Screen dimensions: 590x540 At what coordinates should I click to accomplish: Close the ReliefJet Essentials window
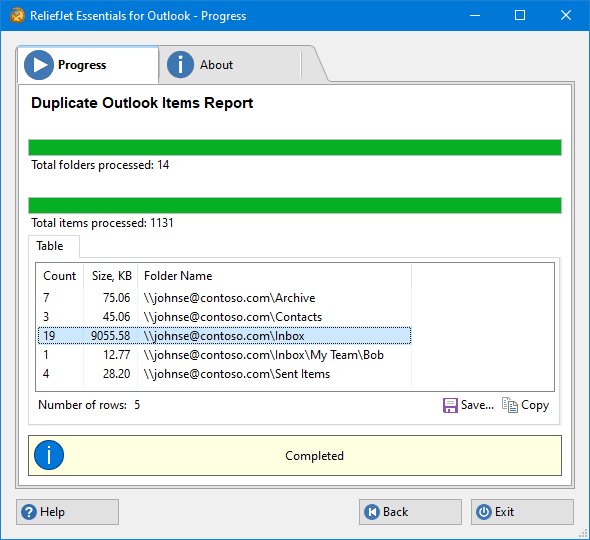(x=566, y=15)
